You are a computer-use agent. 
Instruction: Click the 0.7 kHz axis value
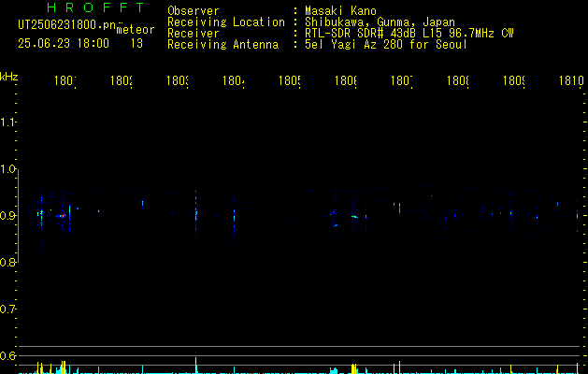coord(7,309)
